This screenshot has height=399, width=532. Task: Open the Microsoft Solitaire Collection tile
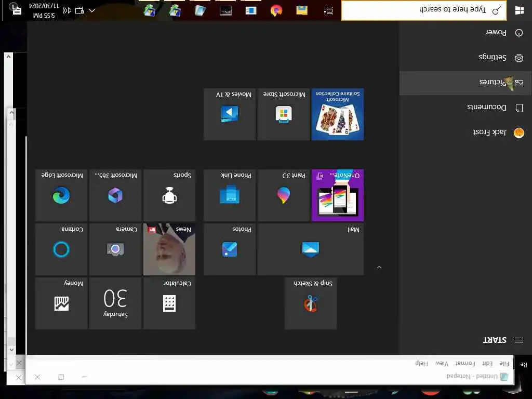point(338,114)
